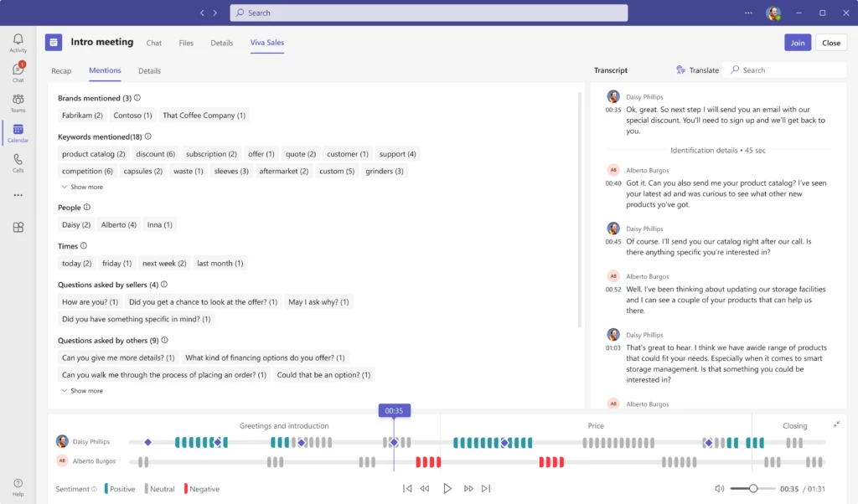The image size is (858, 504).
Task: Expand the timeline to fullscreen view
Action: [835, 424]
